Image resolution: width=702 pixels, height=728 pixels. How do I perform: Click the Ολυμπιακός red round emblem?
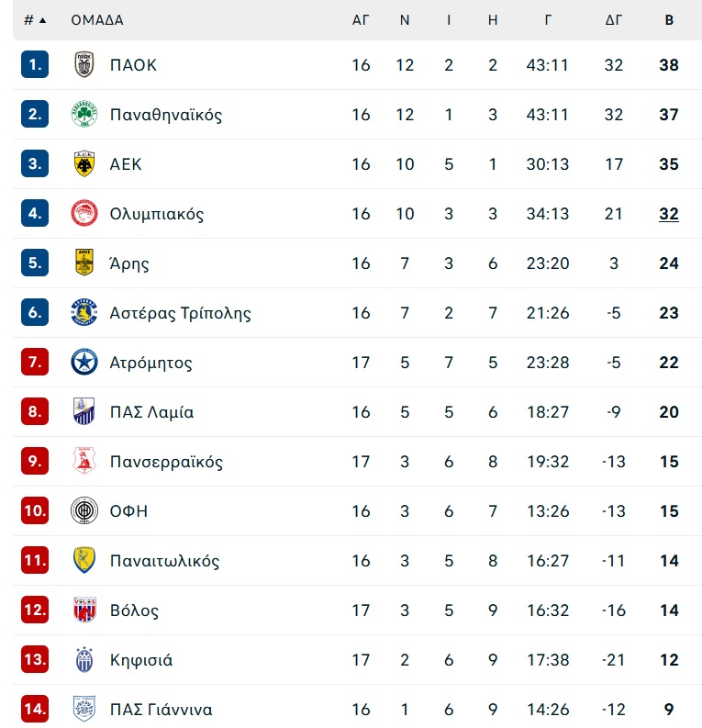point(84,214)
